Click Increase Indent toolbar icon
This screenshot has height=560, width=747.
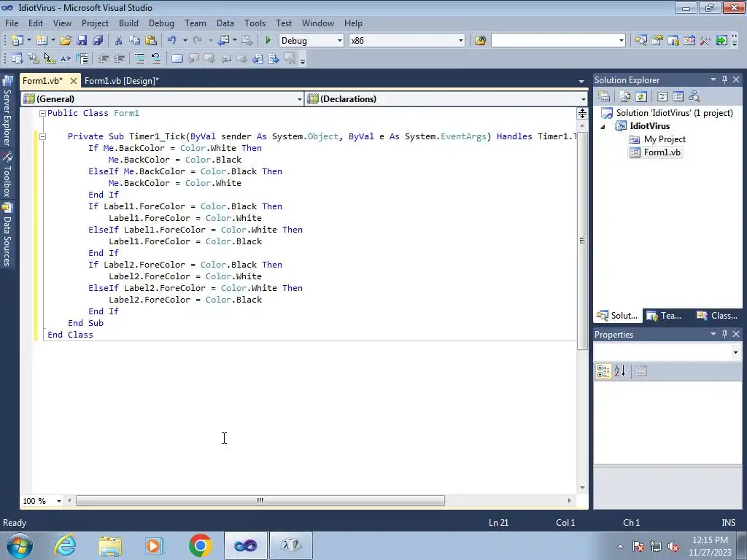tap(119, 58)
